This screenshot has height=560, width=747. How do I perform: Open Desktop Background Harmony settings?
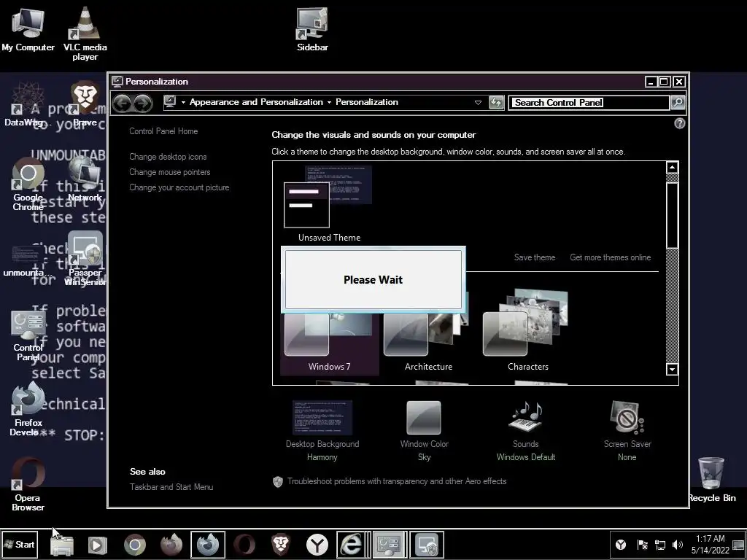tap(322, 432)
